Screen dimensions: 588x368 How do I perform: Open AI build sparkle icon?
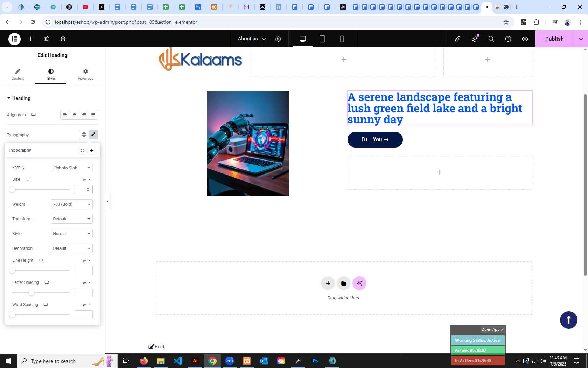[359, 283]
